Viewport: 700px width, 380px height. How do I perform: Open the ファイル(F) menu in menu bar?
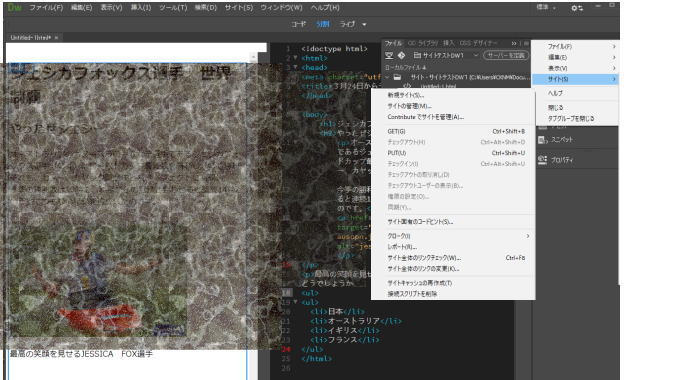46,8
